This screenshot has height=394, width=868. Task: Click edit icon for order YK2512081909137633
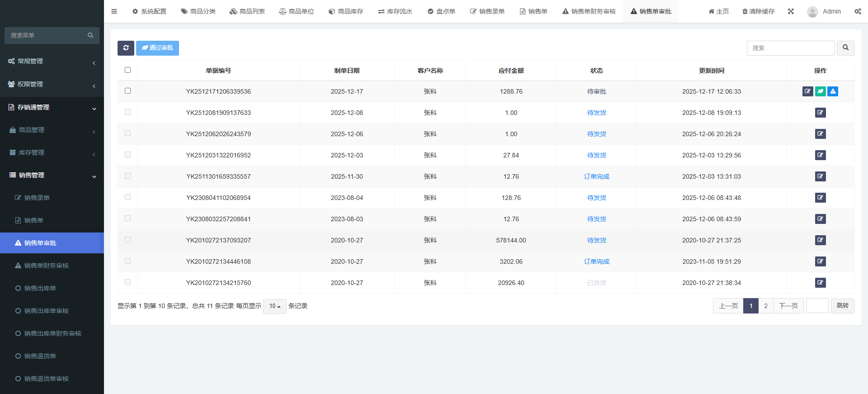point(820,113)
